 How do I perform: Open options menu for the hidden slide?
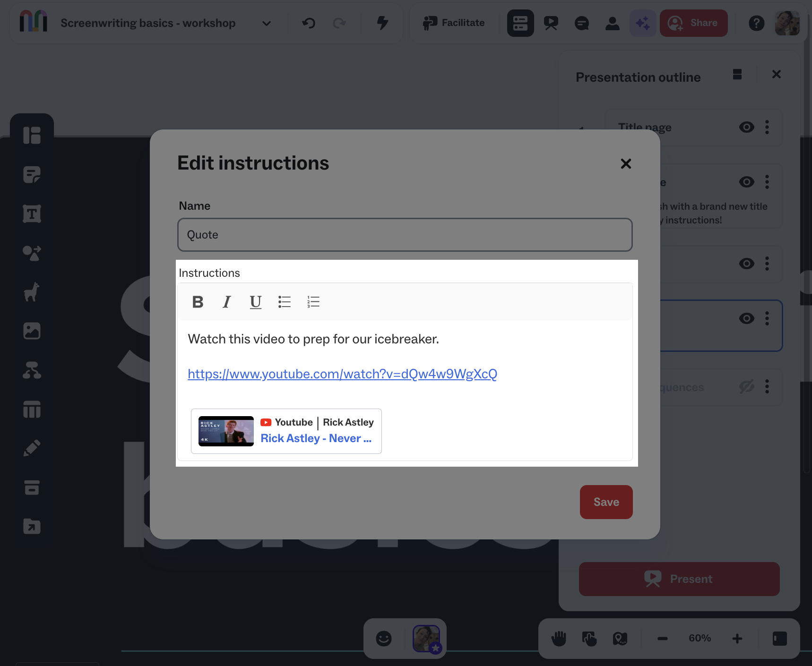[767, 387]
